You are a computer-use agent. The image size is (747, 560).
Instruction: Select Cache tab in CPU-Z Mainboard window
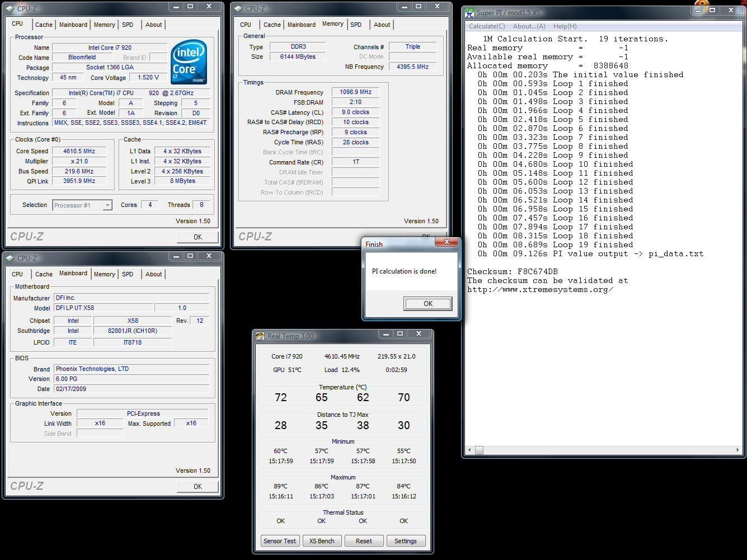[x=44, y=274]
